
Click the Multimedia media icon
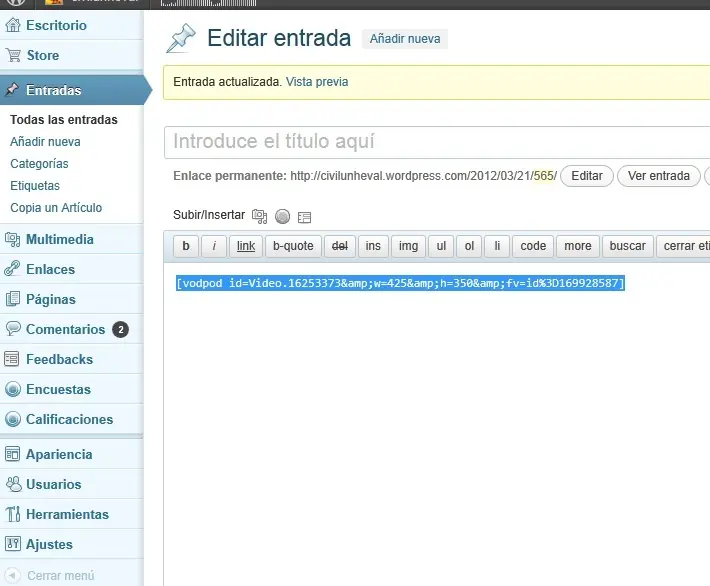click(13, 239)
